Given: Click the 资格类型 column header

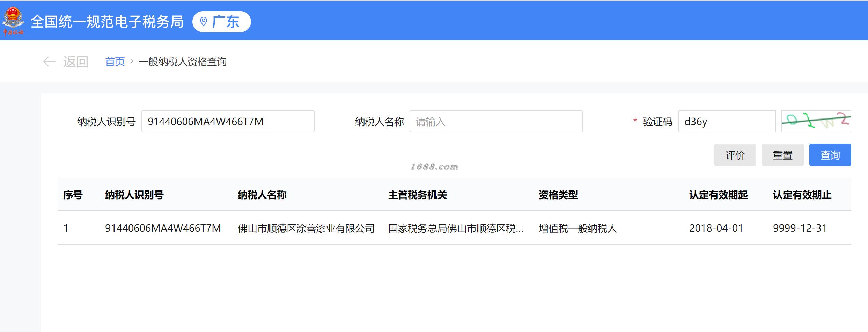Looking at the screenshot, I should click(x=558, y=195).
